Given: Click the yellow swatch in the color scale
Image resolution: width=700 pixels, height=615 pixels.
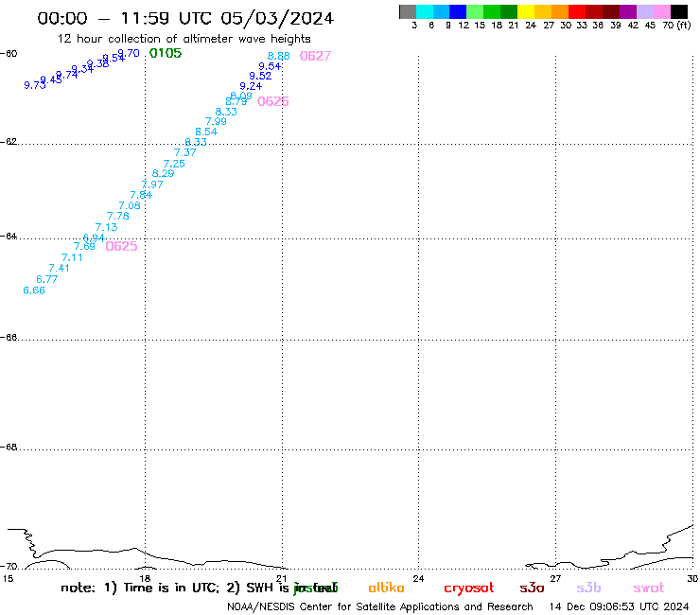Looking at the screenshot, I should click(526, 11).
